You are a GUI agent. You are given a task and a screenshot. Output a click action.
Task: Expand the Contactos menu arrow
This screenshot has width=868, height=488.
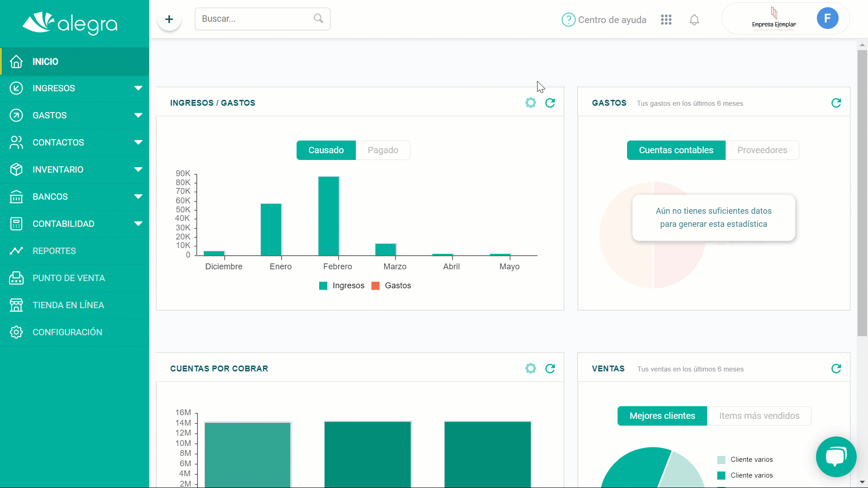click(x=138, y=142)
